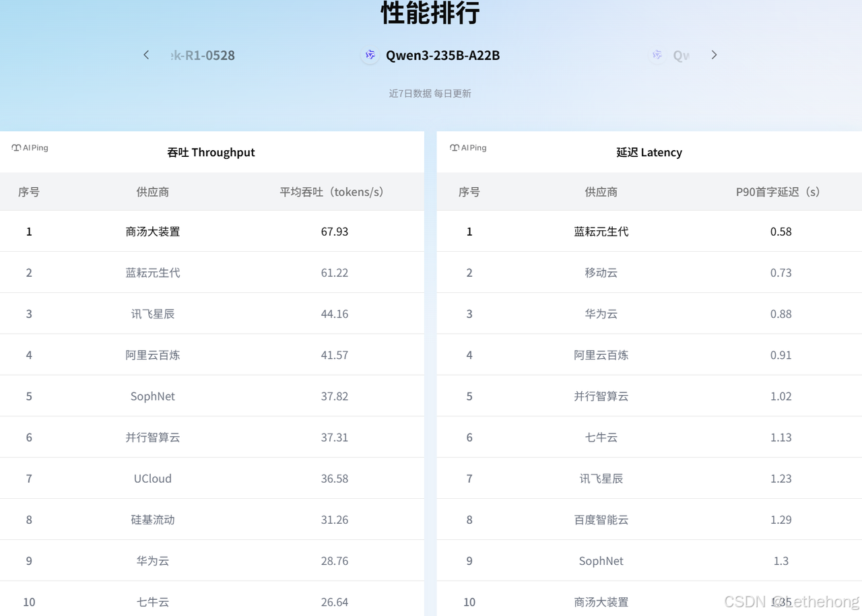The height and width of the screenshot is (616, 862).
Task: Select the UCloud provider row
Action: pyautogui.click(x=212, y=478)
